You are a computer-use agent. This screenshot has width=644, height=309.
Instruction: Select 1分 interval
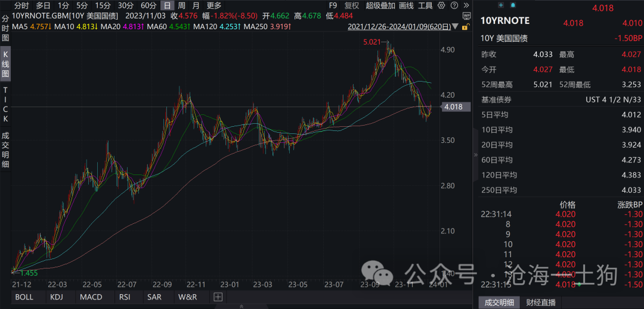(x=63, y=5)
